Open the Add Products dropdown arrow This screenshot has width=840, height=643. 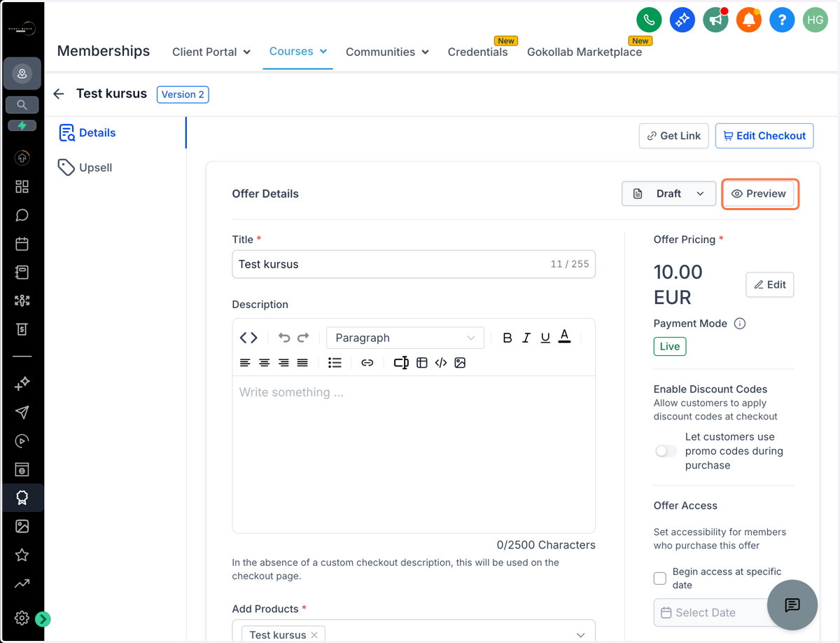coord(580,635)
